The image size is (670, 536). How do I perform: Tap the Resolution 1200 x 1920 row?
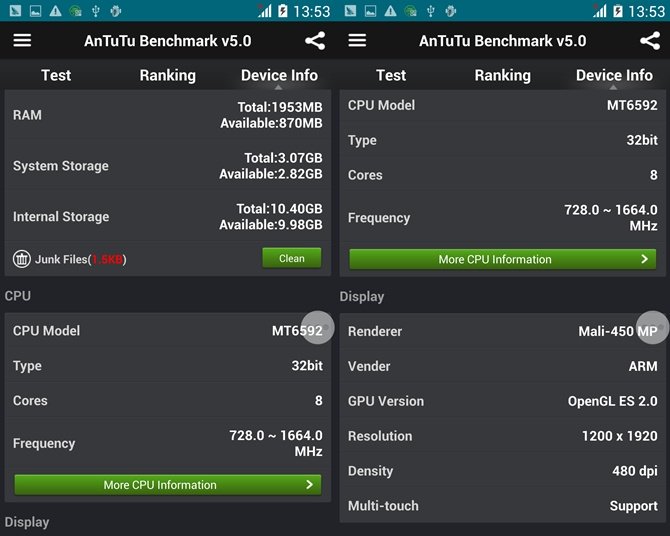(x=502, y=436)
